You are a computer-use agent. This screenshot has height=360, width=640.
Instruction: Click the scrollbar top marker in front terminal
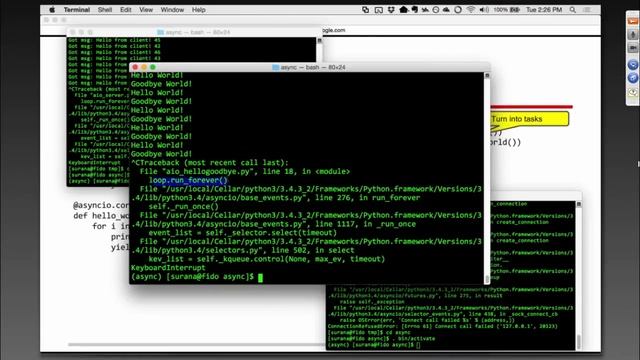(x=487, y=76)
